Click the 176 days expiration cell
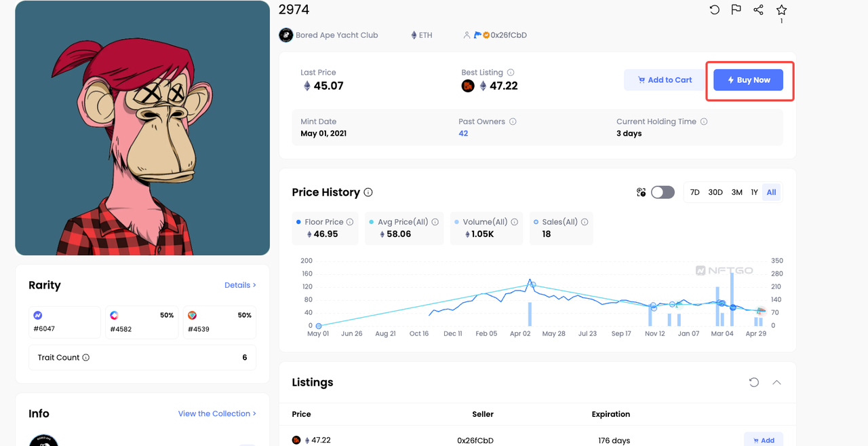Image resolution: width=868 pixels, height=446 pixels. tap(614, 441)
